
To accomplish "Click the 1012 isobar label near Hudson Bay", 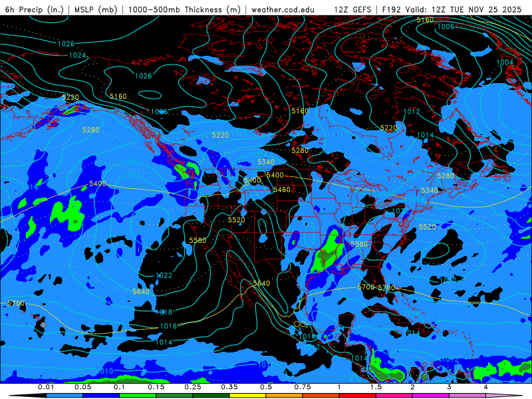I will (412, 111).
